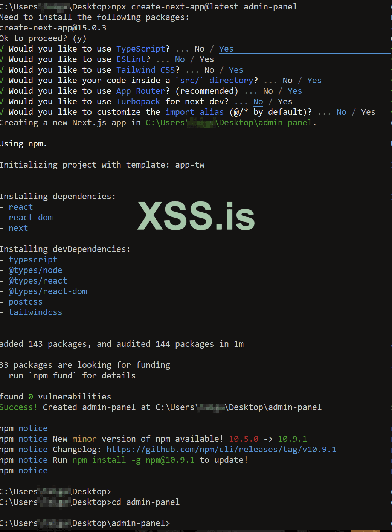Click the 'import alias' prompt keyword

pyautogui.click(x=195, y=112)
